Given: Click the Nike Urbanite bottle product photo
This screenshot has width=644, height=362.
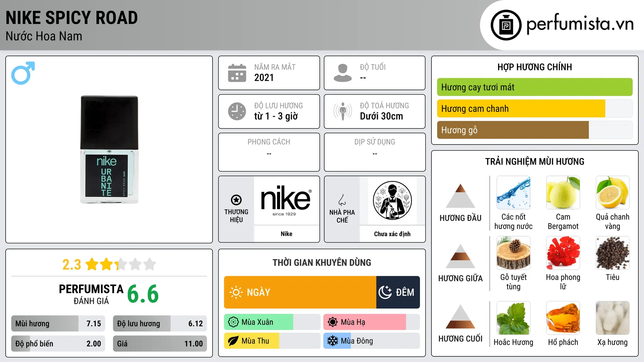Looking at the screenshot, I should [109, 150].
